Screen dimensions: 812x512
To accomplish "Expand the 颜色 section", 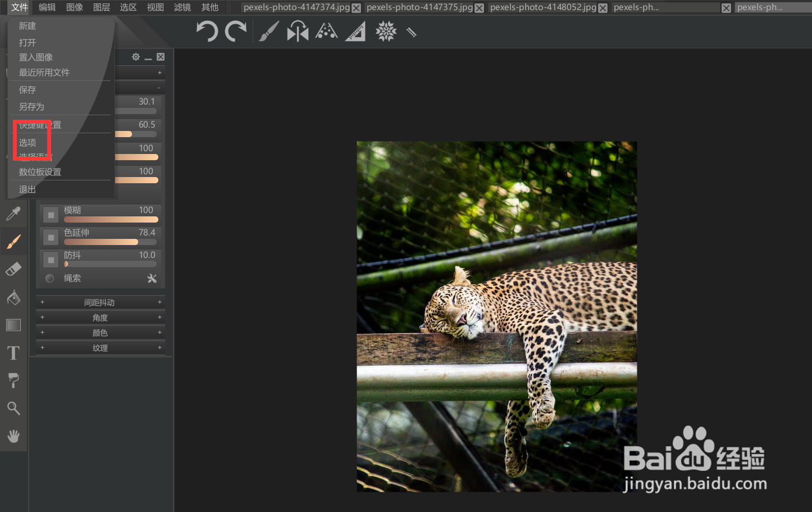I will pos(101,333).
